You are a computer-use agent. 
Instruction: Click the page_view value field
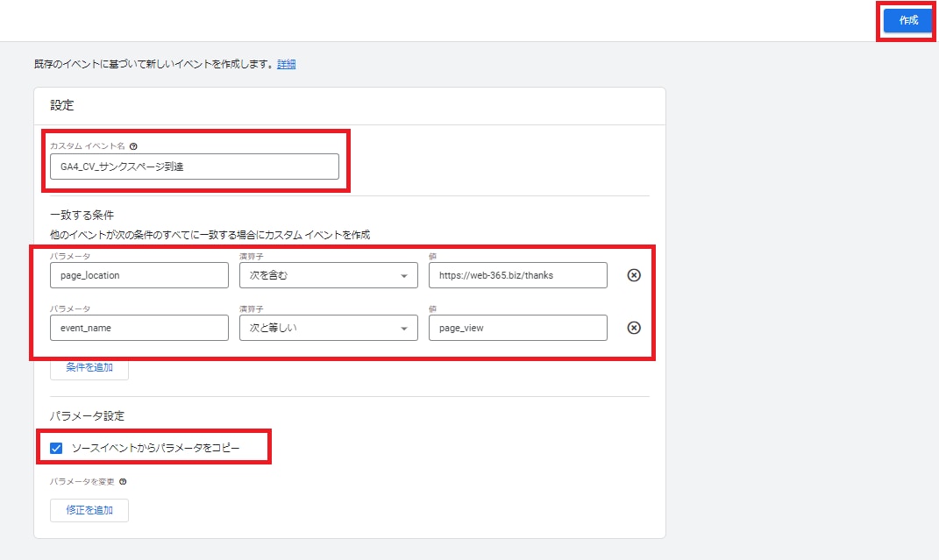coord(517,328)
